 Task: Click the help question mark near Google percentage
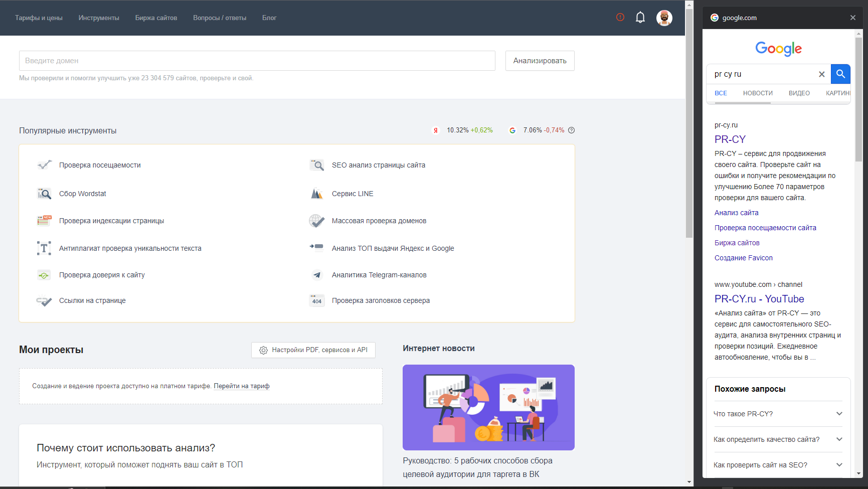click(571, 130)
